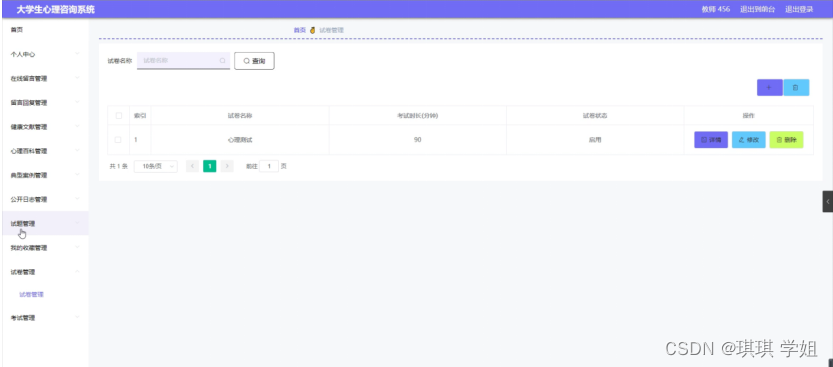Screen dimensions: 833x367
Task: Click 首页 in the breadcrumb
Action: pos(300,30)
